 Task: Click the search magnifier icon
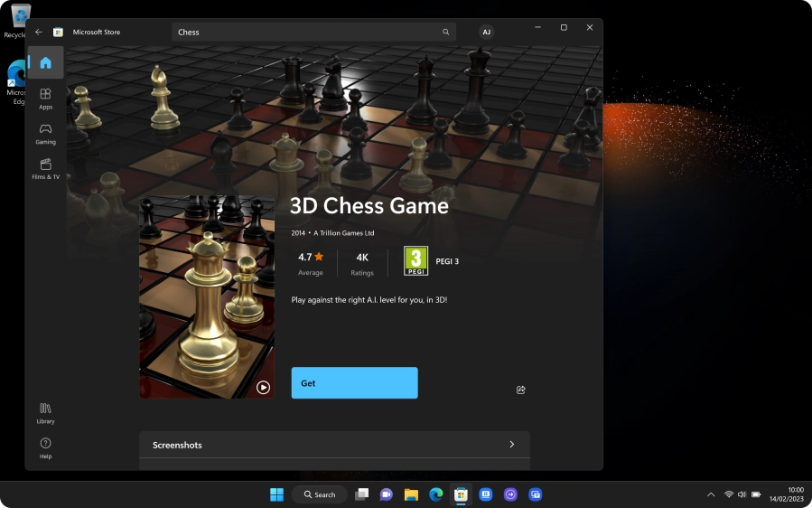445,32
